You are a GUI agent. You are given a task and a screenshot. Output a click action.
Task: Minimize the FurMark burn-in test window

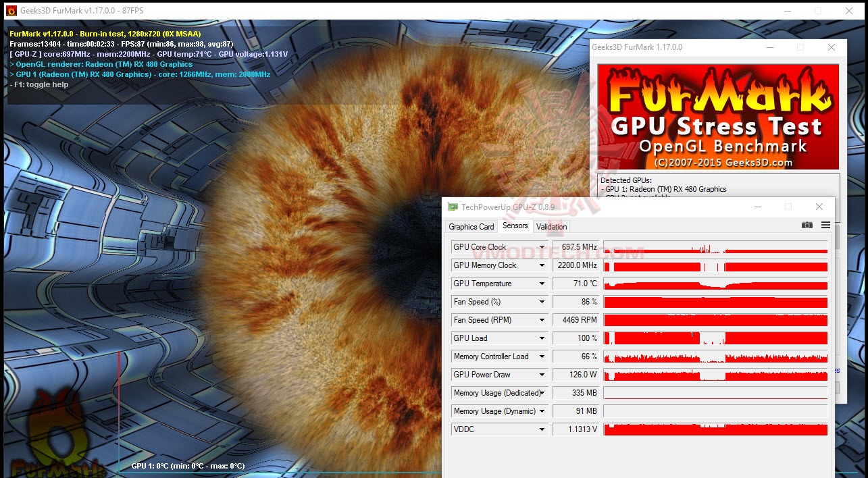tap(788, 11)
